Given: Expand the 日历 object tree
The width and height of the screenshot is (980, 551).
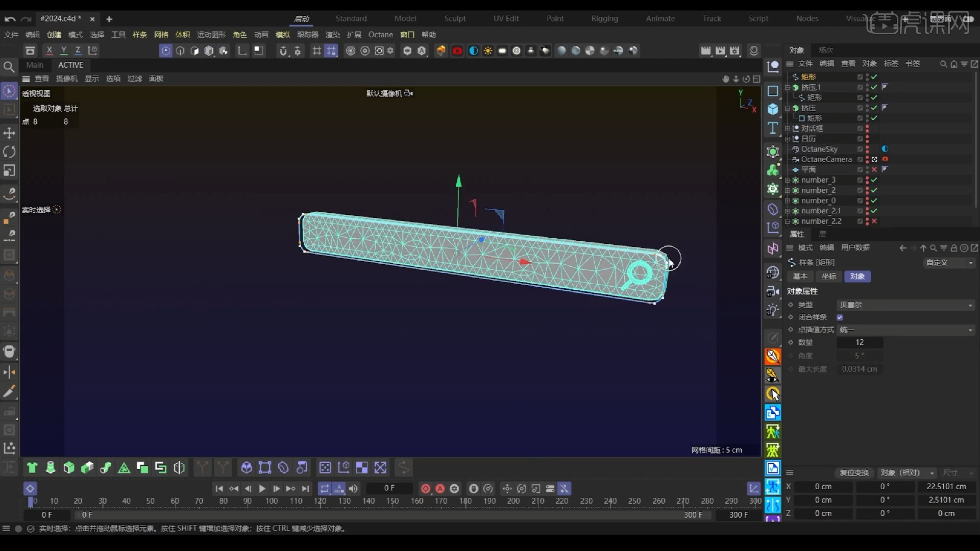Looking at the screenshot, I should (788, 139).
